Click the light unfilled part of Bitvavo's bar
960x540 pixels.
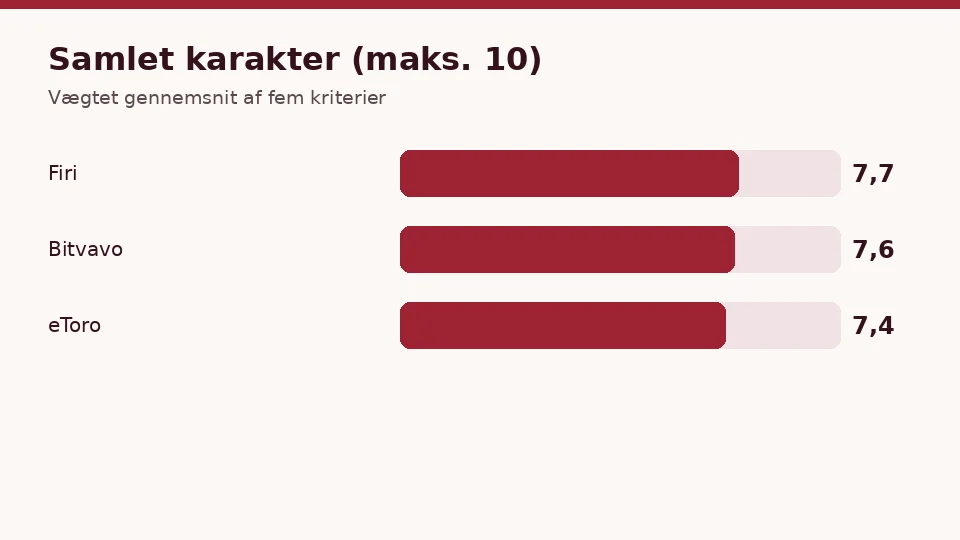[x=788, y=249]
